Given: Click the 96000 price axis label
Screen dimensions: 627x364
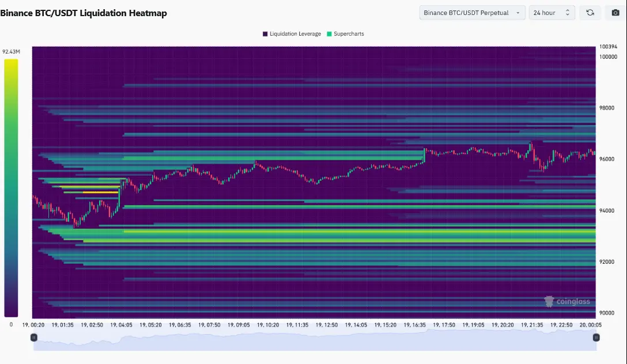Looking at the screenshot, I should [607, 159].
